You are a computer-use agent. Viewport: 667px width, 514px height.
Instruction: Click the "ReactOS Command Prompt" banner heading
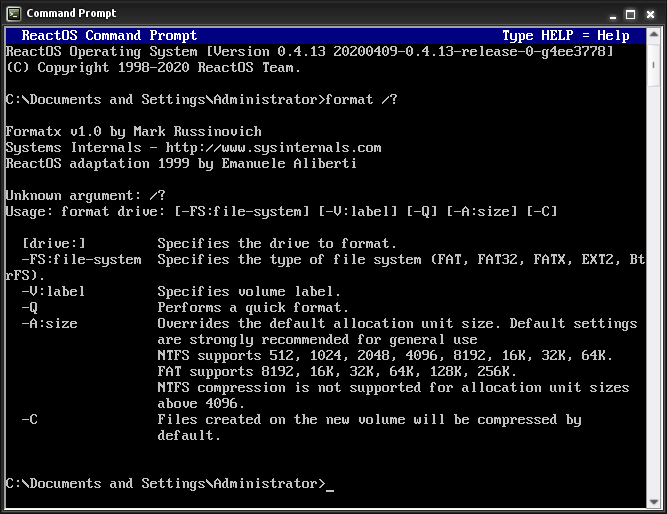(109, 36)
